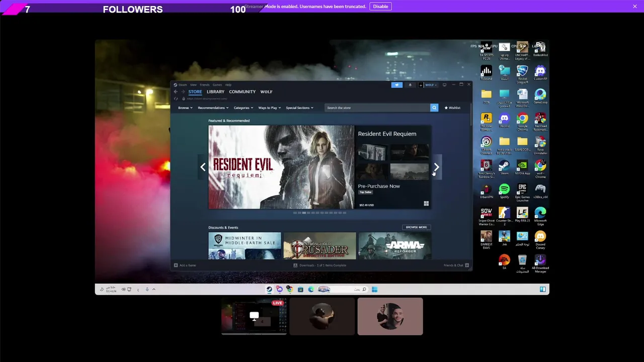Switch Steam to Big Picture mode
This screenshot has width=644, height=362.
point(444,85)
